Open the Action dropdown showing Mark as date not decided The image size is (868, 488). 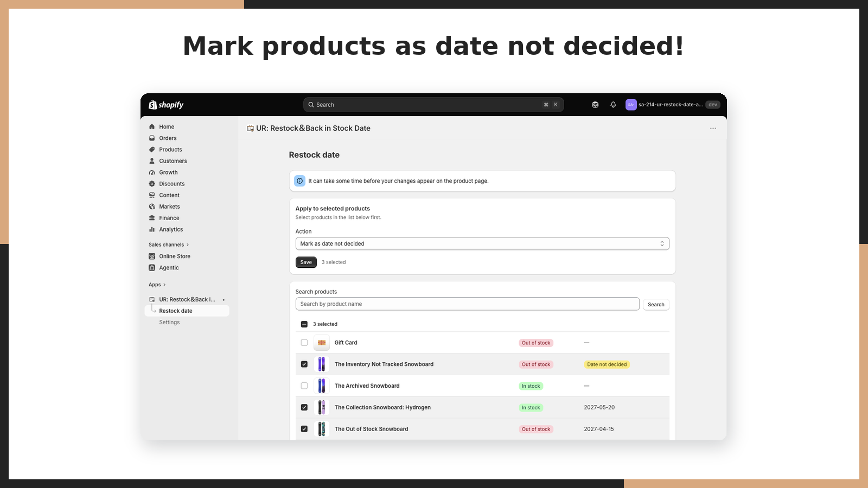(482, 243)
